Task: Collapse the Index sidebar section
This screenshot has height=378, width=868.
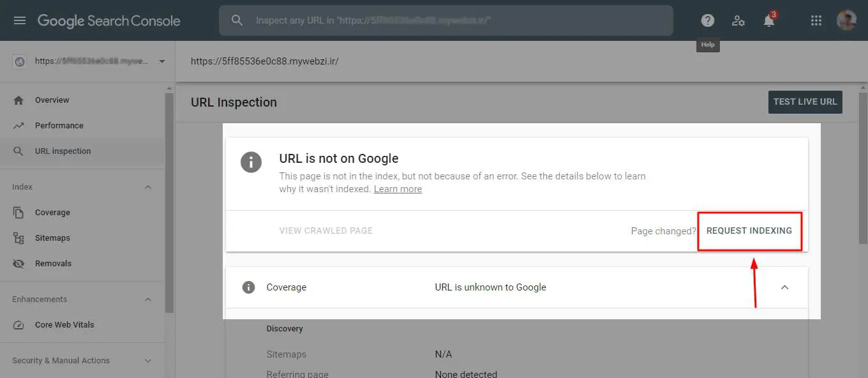Action: point(148,187)
